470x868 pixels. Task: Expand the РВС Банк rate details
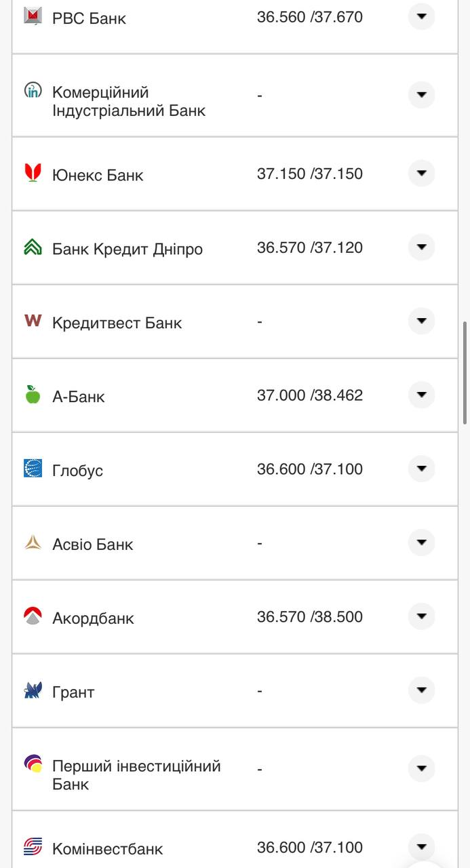[x=421, y=16]
